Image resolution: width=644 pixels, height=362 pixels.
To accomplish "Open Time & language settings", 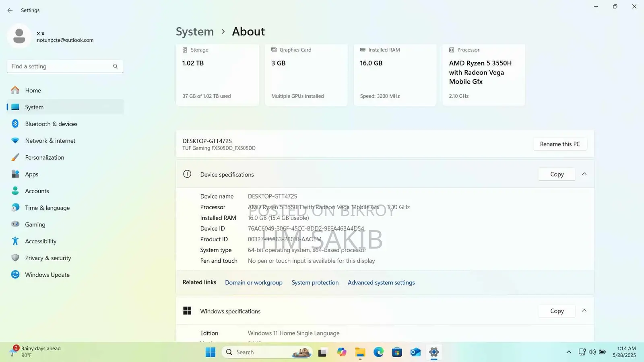I will (x=65, y=208).
